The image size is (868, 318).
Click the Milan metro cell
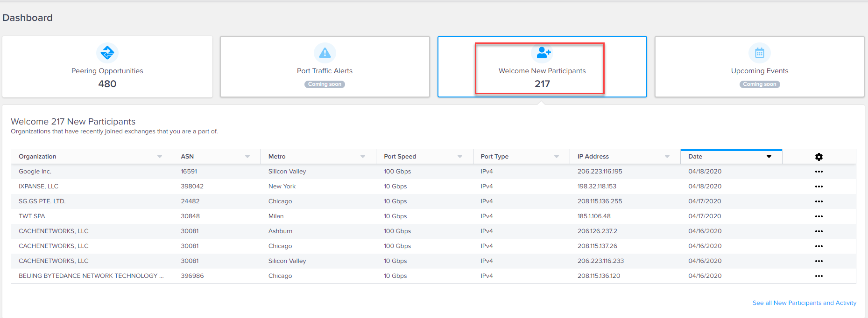276,216
